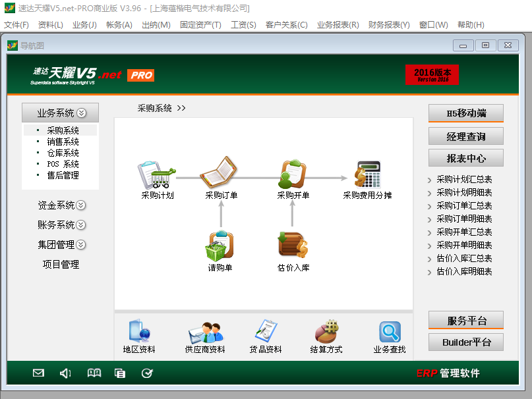Open the 采购订单 purchase order icon
Screen dimensions: 532x399
pos(219,173)
